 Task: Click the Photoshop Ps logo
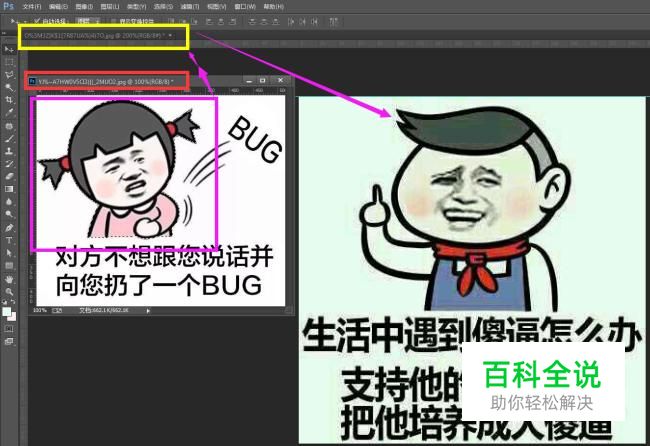[8, 6]
